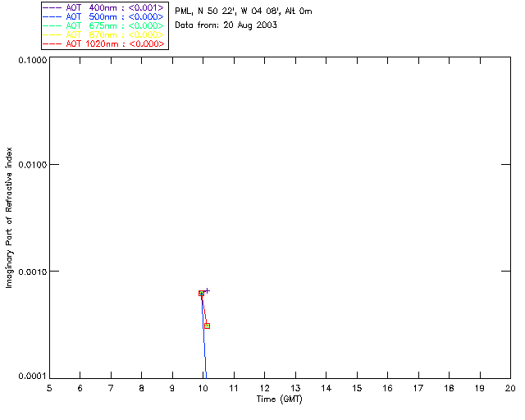Click the AOT 1020nm legend entry

pyautogui.click(x=104, y=43)
